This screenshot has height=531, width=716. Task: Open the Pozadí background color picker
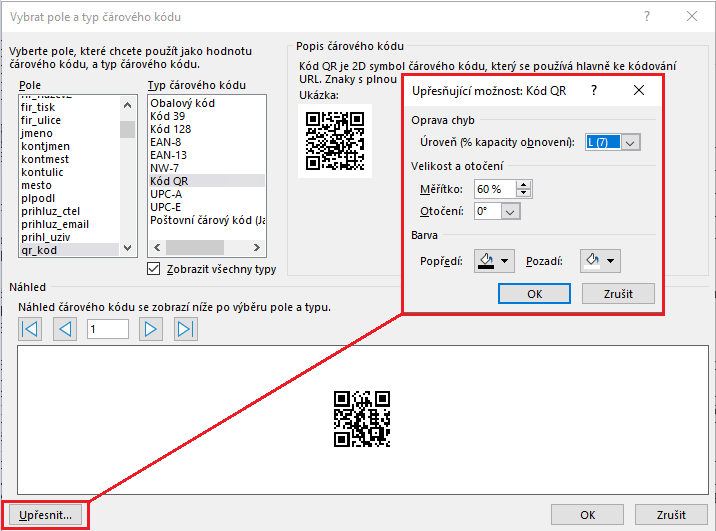[x=600, y=261]
